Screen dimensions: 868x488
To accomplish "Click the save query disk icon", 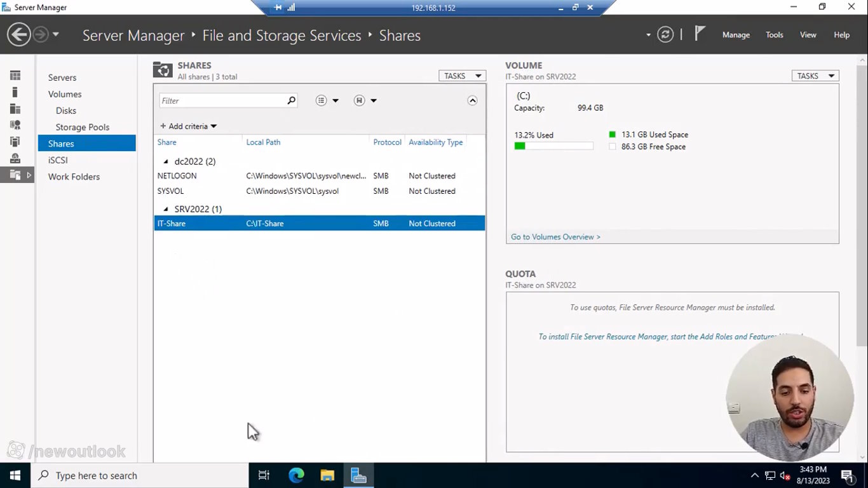I will click(x=360, y=100).
